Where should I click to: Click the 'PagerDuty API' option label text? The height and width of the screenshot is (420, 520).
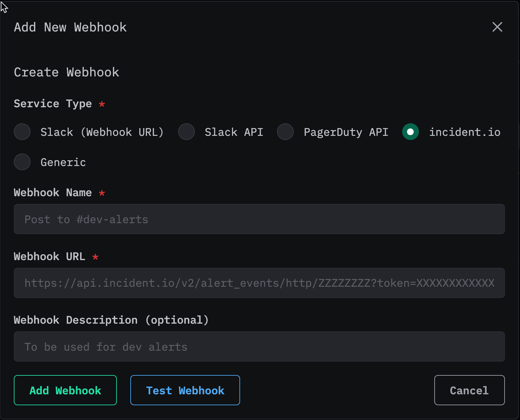click(346, 132)
